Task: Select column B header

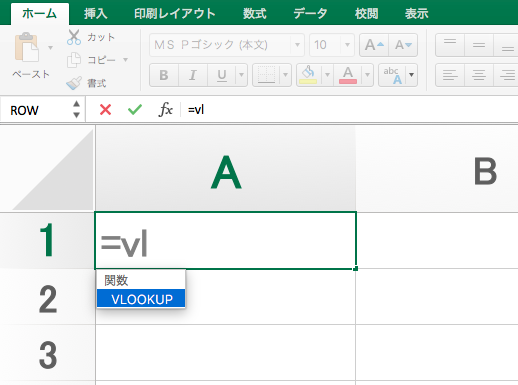Action: (437, 168)
